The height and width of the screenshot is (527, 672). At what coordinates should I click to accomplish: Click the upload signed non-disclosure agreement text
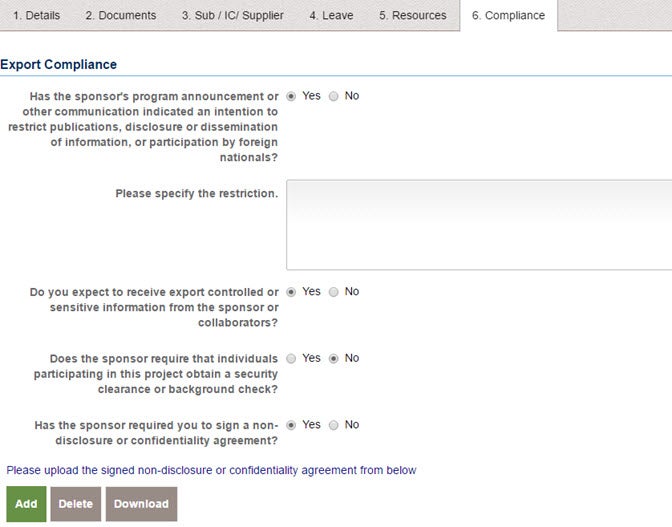coord(211,470)
